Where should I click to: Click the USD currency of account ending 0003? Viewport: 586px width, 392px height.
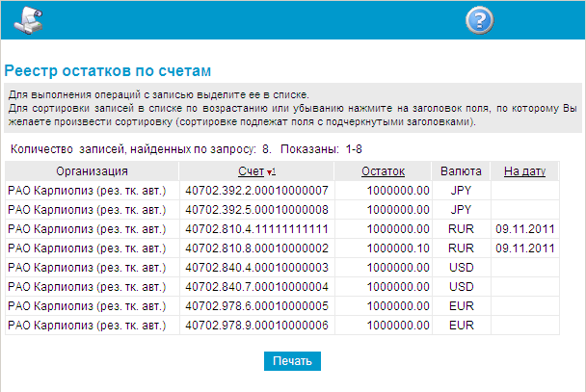click(461, 268)
